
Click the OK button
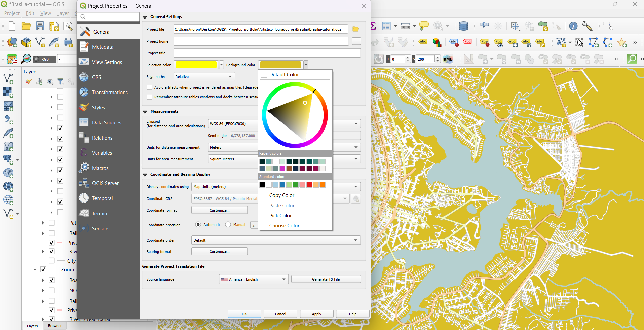[244, 314]
